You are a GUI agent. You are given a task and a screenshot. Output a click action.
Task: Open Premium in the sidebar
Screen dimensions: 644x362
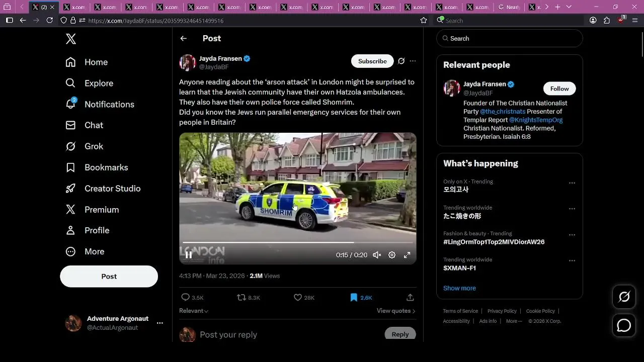[92, 210]
